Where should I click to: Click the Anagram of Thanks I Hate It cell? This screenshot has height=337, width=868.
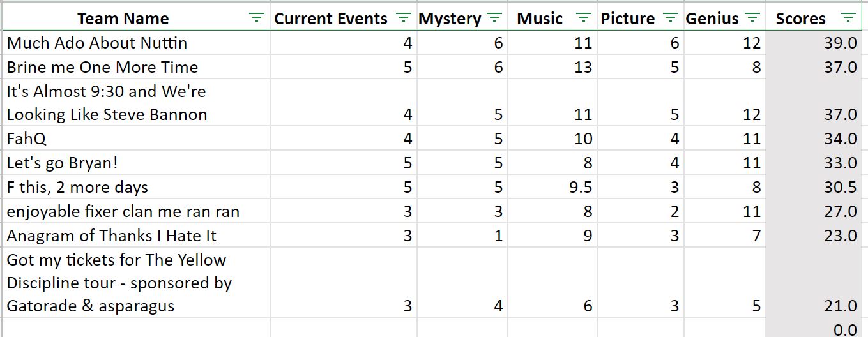pos(135,236)
